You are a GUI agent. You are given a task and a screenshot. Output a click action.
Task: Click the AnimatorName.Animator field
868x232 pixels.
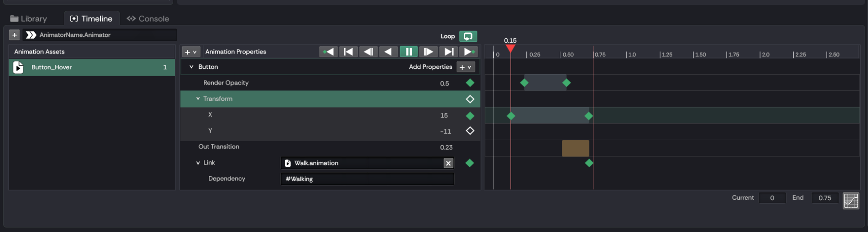coord(100,35)
